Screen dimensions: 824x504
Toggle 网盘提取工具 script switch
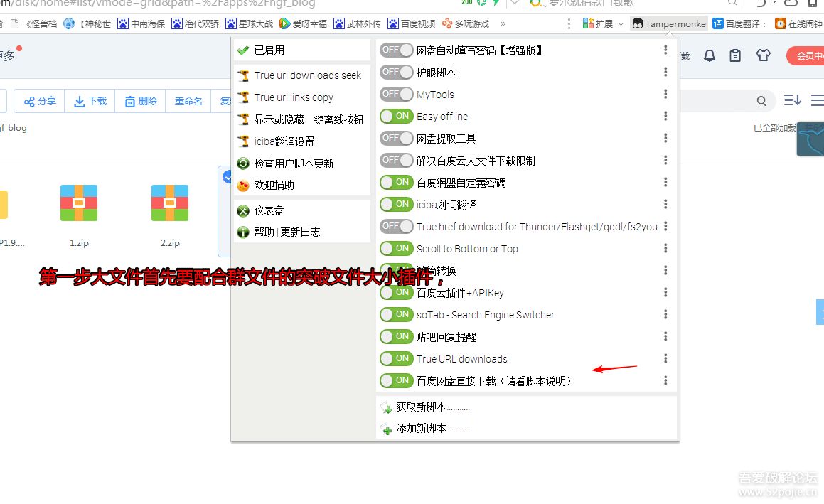click(x=396, y=138)
